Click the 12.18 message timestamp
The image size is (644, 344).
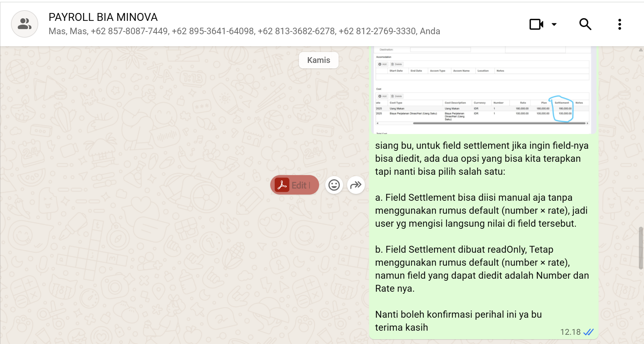[x=570, y=332]
